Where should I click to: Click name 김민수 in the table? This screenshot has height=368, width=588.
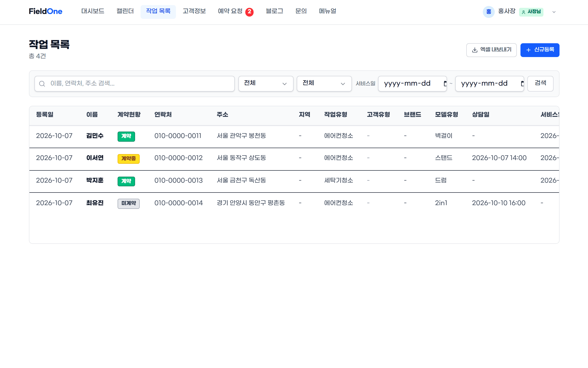95,136
